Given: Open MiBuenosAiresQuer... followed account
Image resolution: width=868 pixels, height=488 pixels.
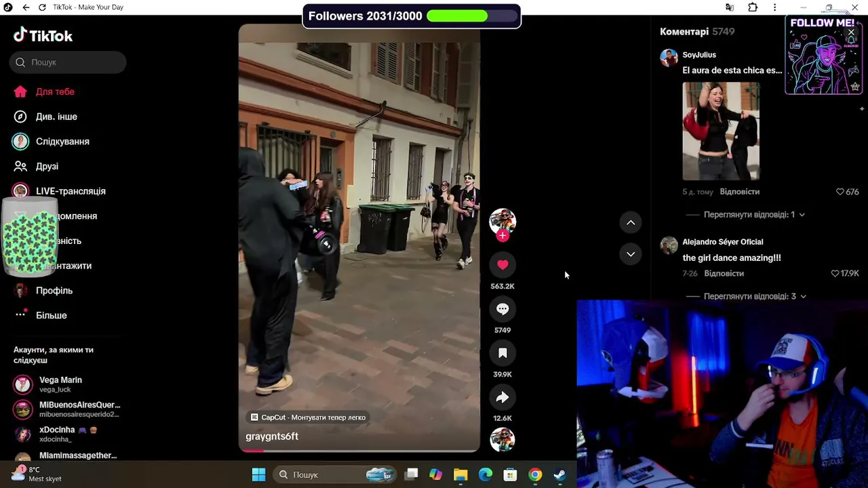Looking at the screenshot, I should click(x=67, y=409).
